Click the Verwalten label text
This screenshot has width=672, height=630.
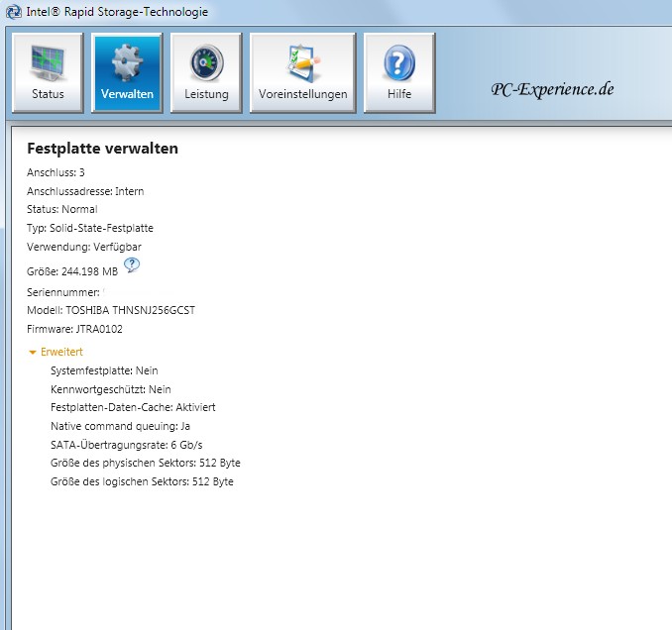point(127,95)
